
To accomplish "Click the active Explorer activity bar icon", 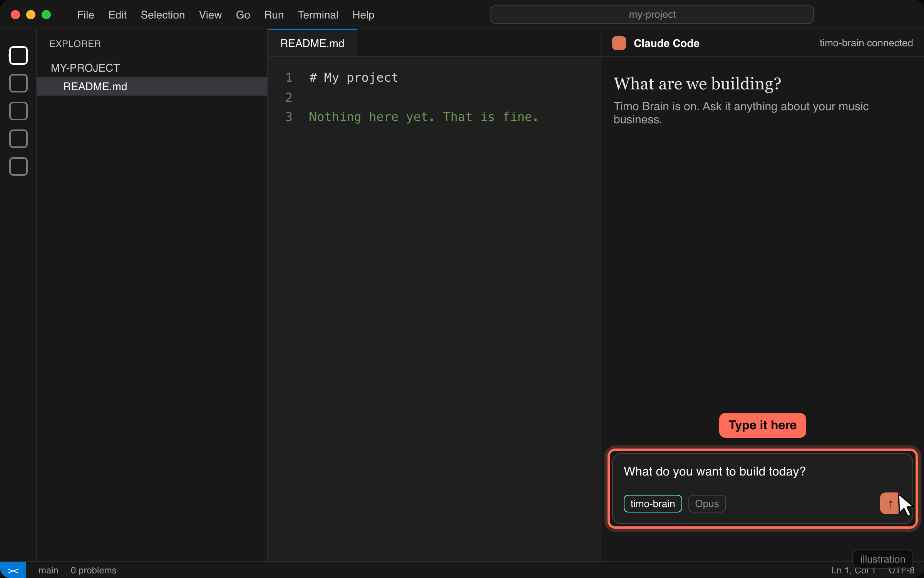I will click(x=18, y=55).
